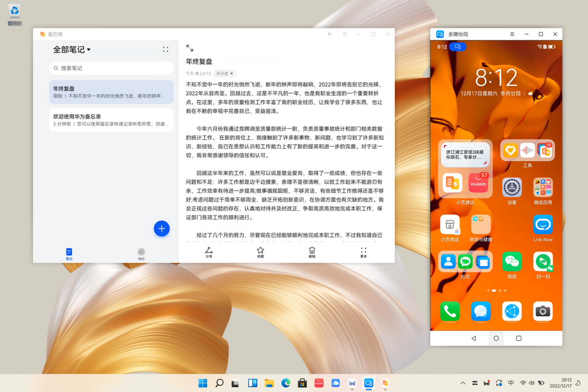Delete the note using the trash (删除) icon
This screenshot has height=392, width=588.
point(312,252)
